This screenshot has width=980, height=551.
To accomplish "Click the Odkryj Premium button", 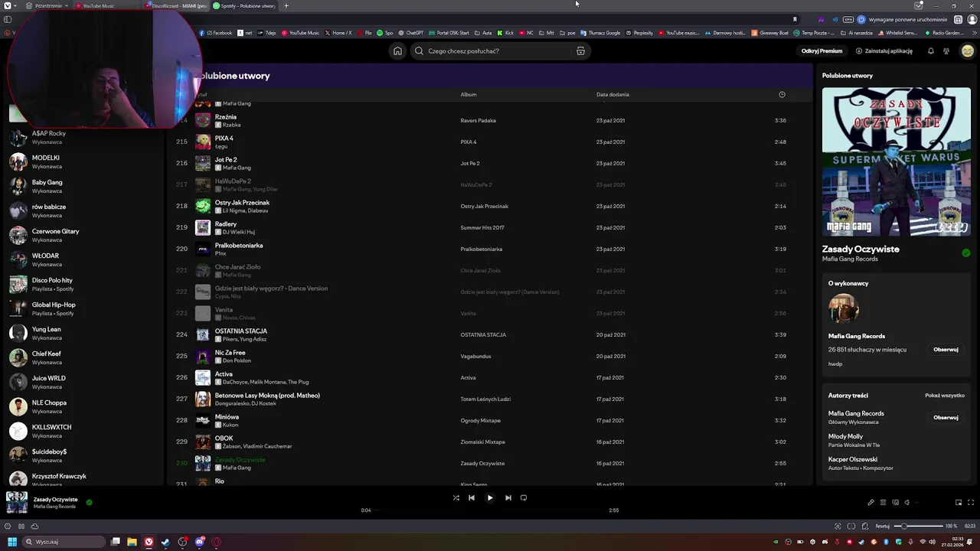I will pyautogui.click(x=822, y=51).
